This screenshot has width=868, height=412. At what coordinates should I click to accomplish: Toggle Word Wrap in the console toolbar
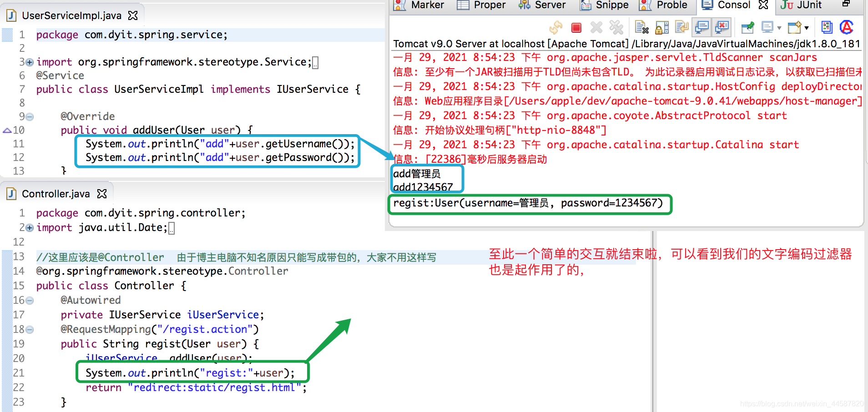[x=681, y=28]
